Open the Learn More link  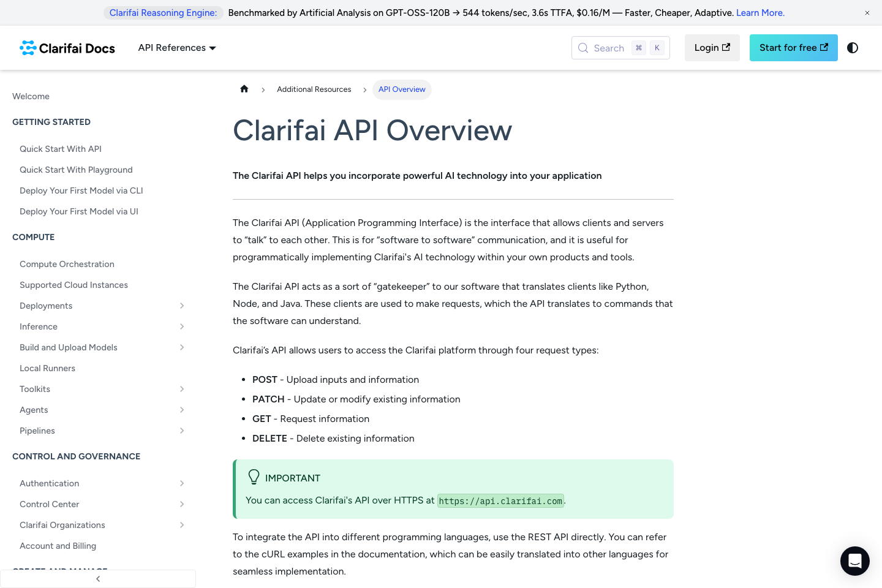tap(760, 12)
